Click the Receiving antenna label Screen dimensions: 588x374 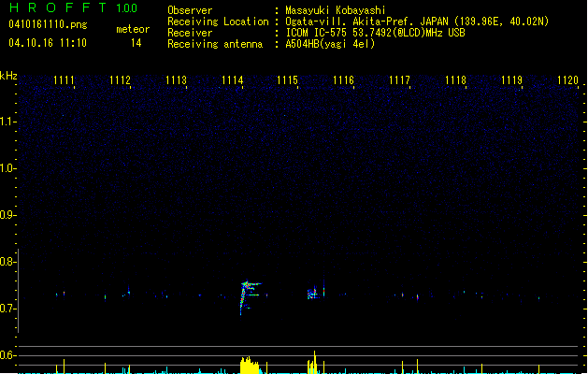tap(215, 44)
